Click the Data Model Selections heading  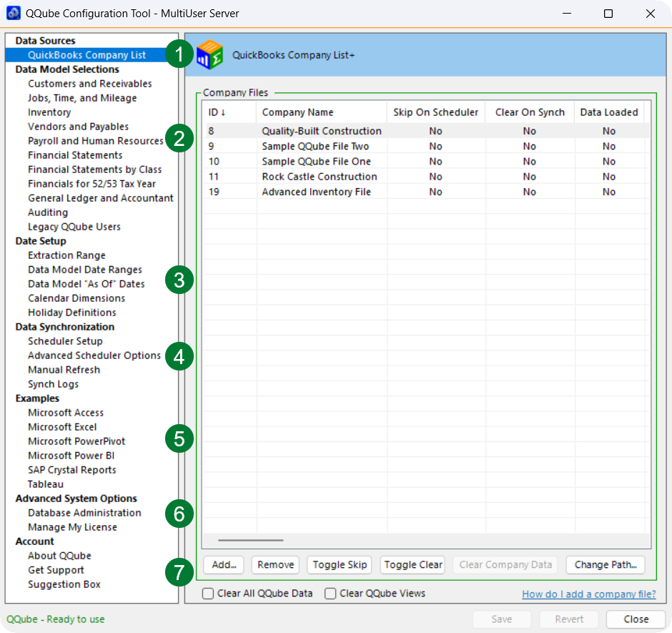pyautogui.click(x=67, y=69)
